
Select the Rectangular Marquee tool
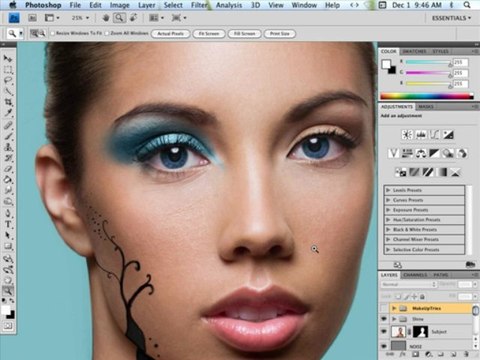click(x=8, y=70)
